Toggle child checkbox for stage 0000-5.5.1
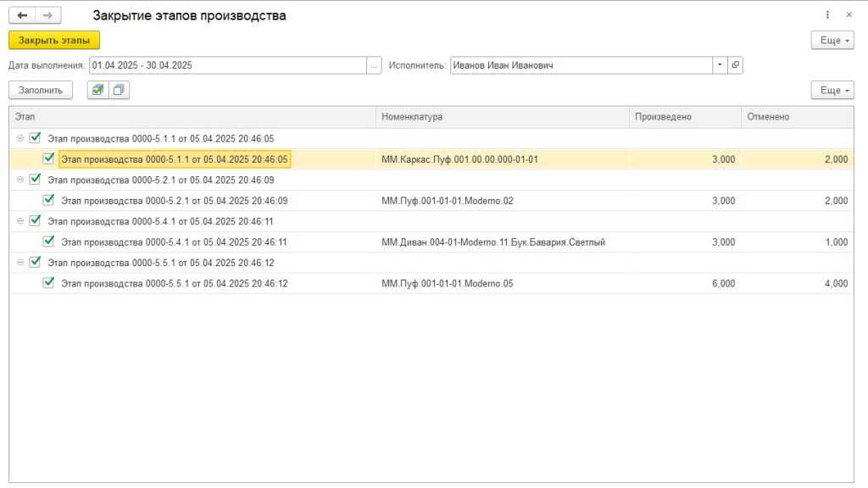Image resolution: width=868 pixels, height=488 pixels. (x=48, y=283)
